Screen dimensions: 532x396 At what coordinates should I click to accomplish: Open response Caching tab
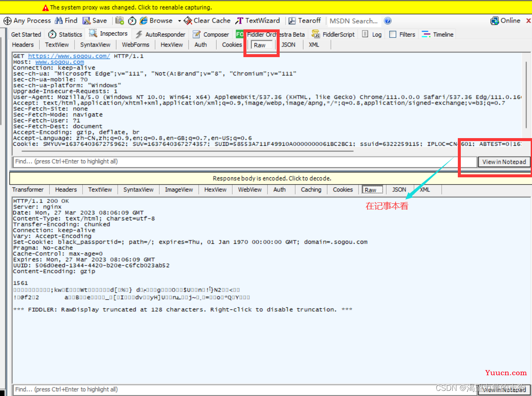coord(311,190)
